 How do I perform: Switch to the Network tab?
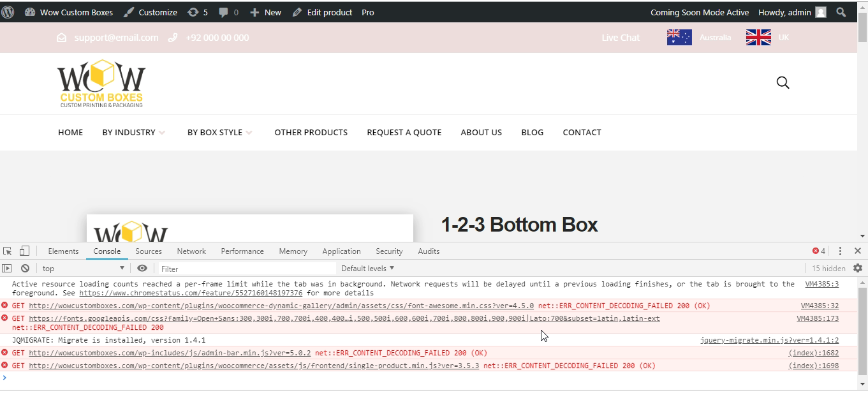(x=191, y=251)
